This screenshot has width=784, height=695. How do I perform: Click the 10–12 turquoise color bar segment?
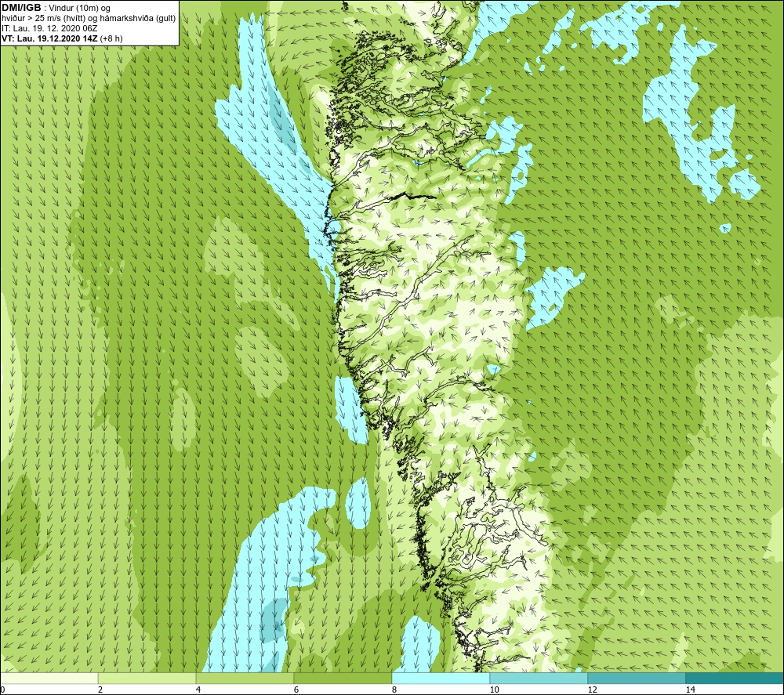tap(539, 678)
